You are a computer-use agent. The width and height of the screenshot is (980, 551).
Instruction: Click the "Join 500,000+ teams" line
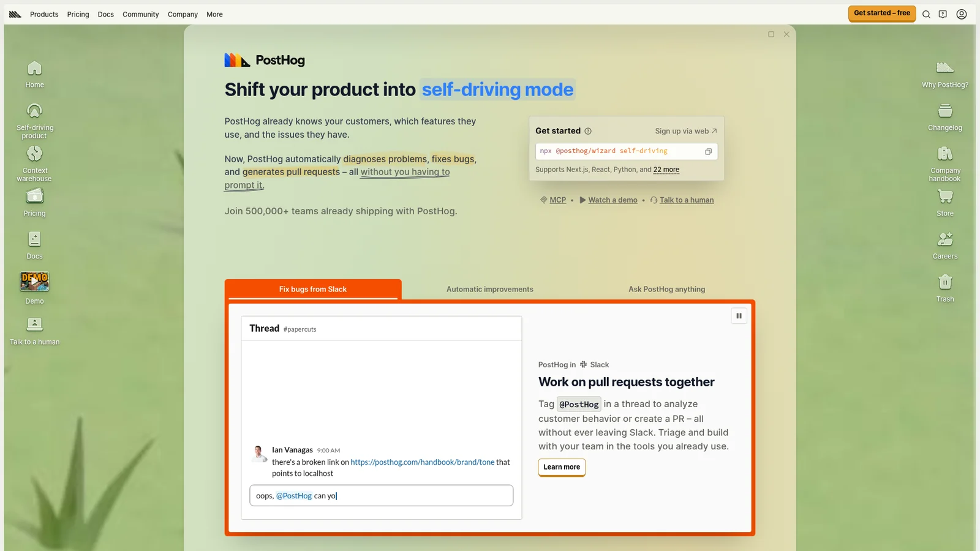(341, 211)
